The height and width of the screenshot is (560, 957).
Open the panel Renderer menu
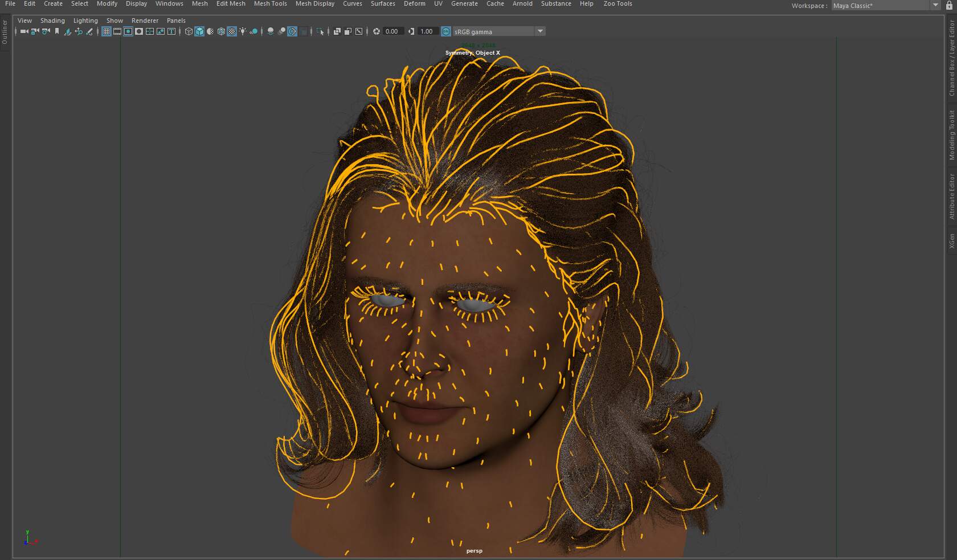(x=145, y=21)
